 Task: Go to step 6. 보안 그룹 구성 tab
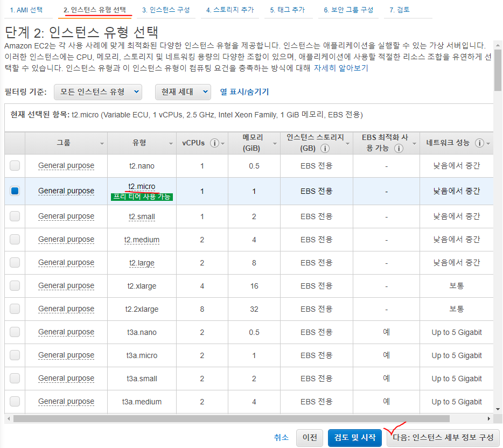point(348,10)
